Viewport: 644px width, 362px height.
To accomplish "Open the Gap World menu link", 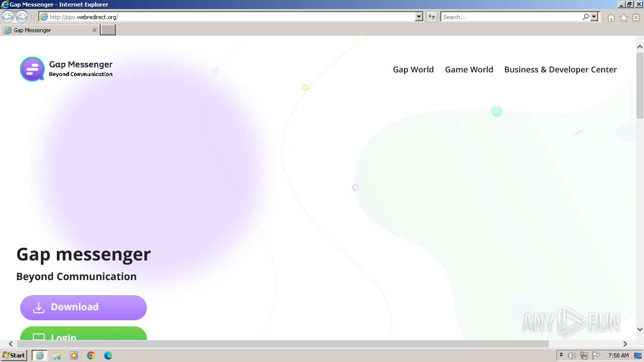I will (x=413, y=69).
